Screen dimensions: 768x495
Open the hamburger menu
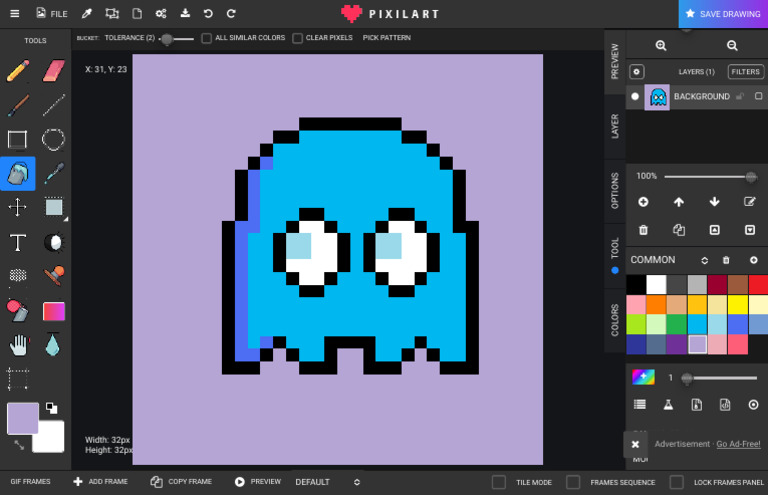(15, 14)
